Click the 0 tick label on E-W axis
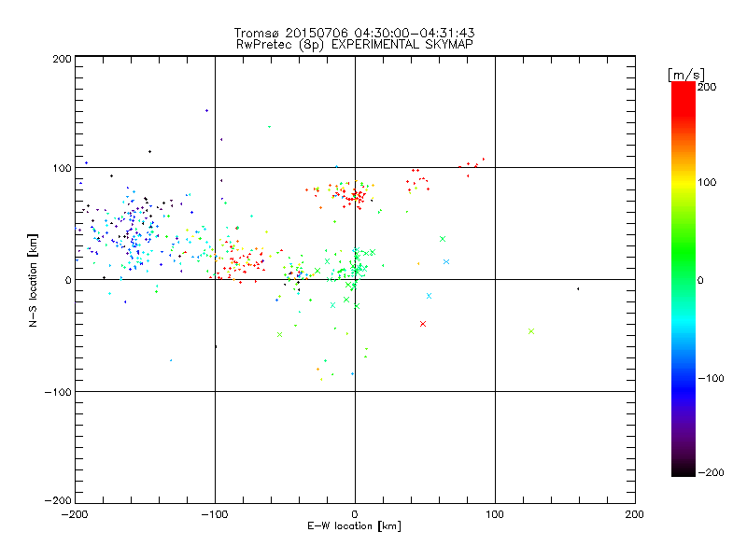 tap(355, 514)
